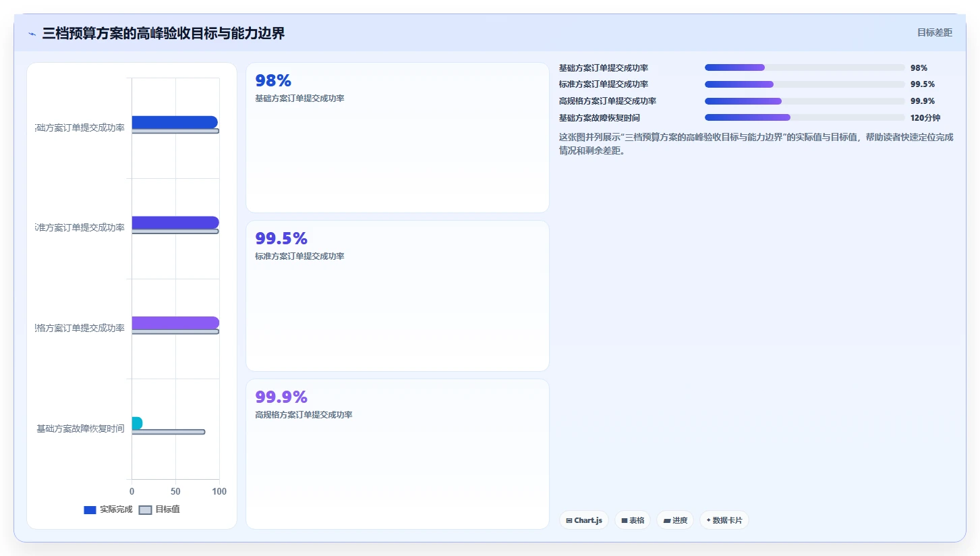Click progress bar for 标准方案订单提交成功率
The image size is (980, 556).
pyautogui.click(x=805, y=84)
